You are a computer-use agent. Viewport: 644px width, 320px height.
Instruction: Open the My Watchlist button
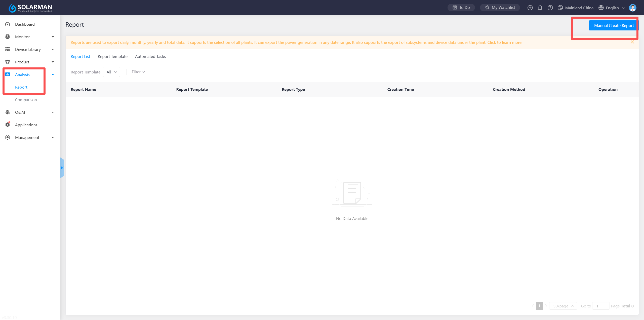pos(500,8)
